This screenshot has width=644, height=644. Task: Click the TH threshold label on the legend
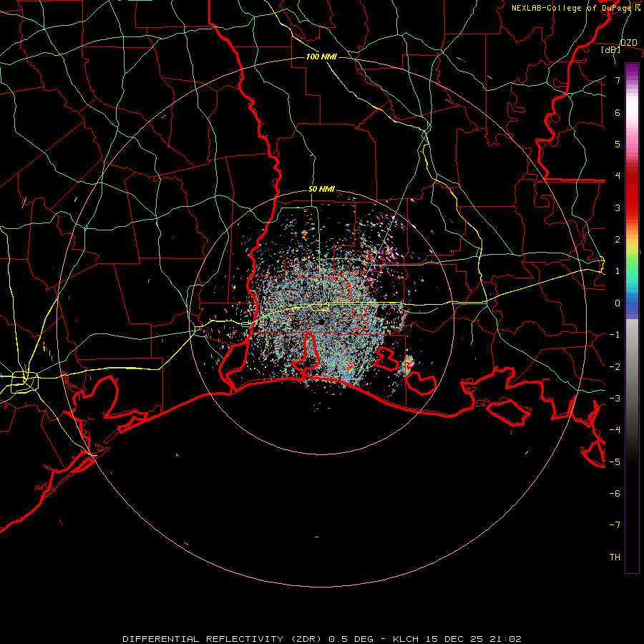pyautogui.click(x=615, y=557)
